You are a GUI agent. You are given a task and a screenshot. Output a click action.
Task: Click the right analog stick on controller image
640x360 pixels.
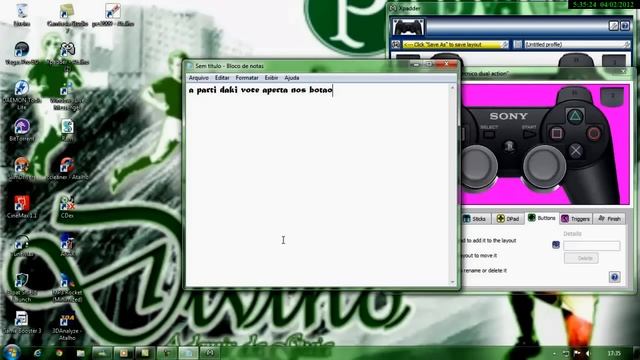click(x=544, y=167)
